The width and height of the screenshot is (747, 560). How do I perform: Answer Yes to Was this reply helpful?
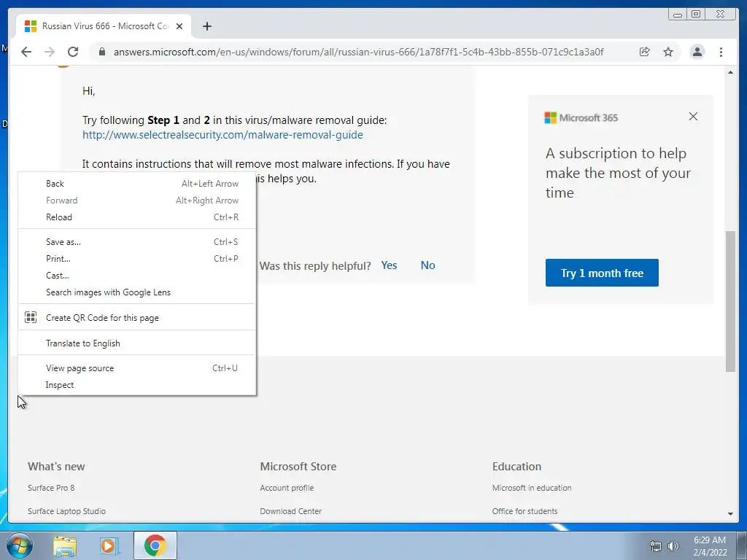pos(389,265)
